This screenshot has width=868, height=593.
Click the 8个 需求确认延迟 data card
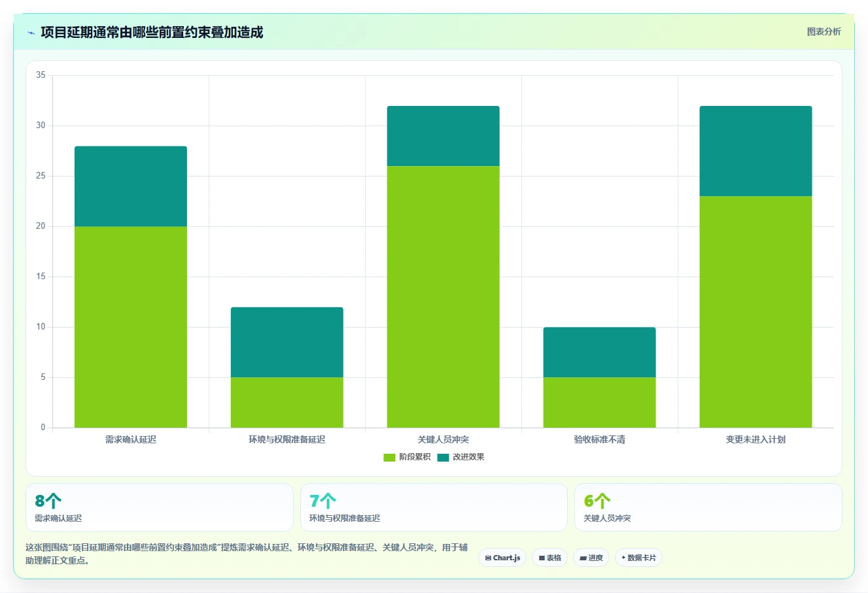(x=160, y=507)
